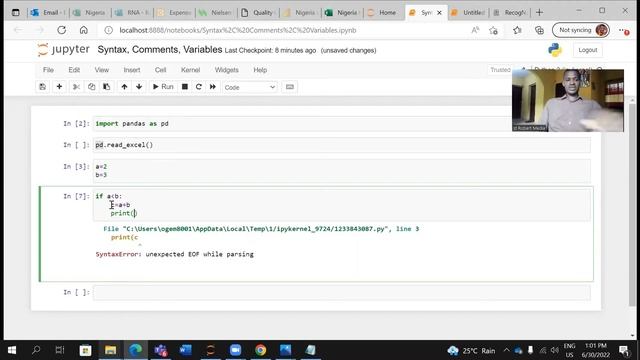Open Google Chrome from taskbar

pos(260,350)
